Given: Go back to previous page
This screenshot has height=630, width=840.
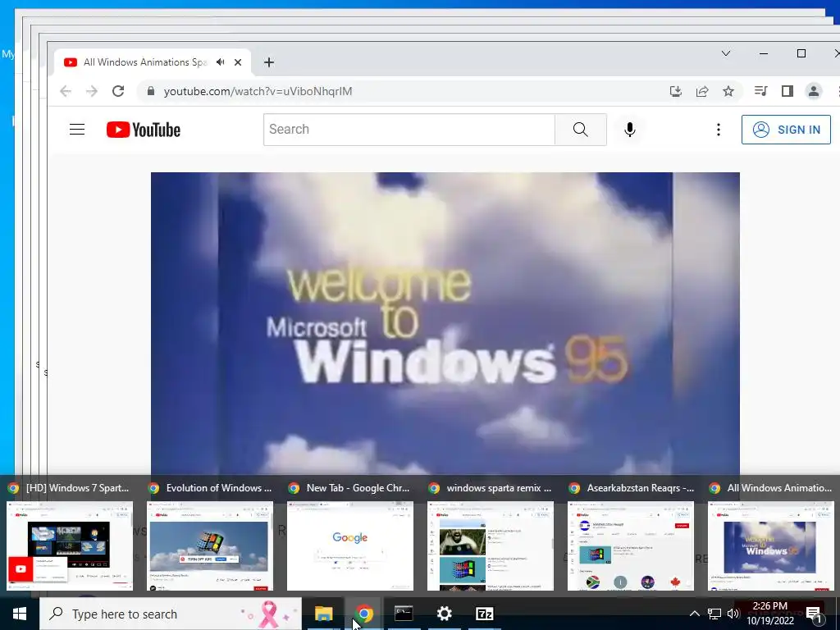Looking at the screenshot, I should click(66, 91).
